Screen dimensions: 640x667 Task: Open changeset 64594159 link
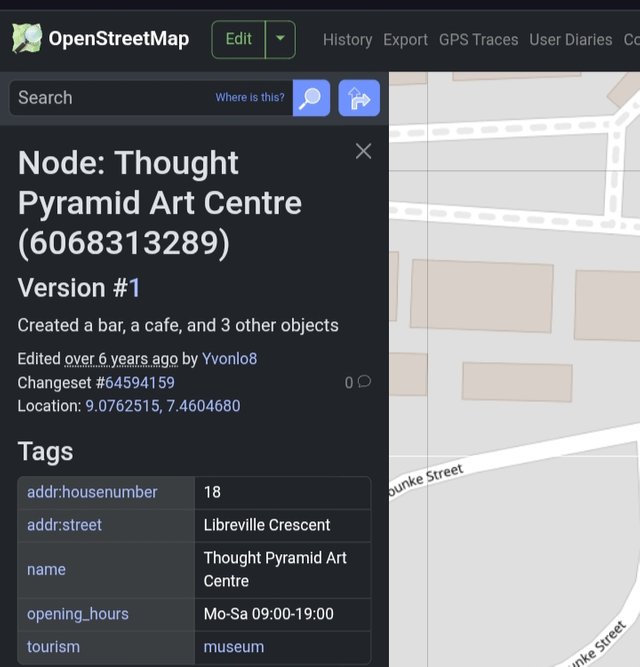pos(139,382)
